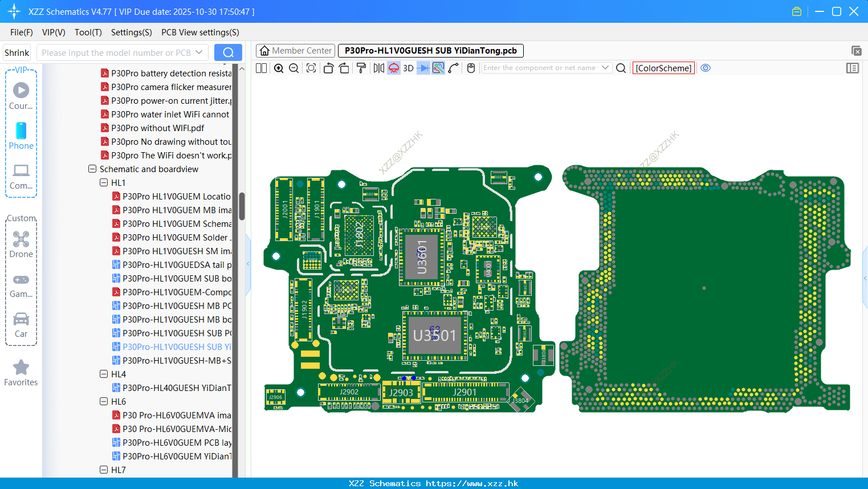
Task: Mirror the board horizontally
Action: point(378,68)
